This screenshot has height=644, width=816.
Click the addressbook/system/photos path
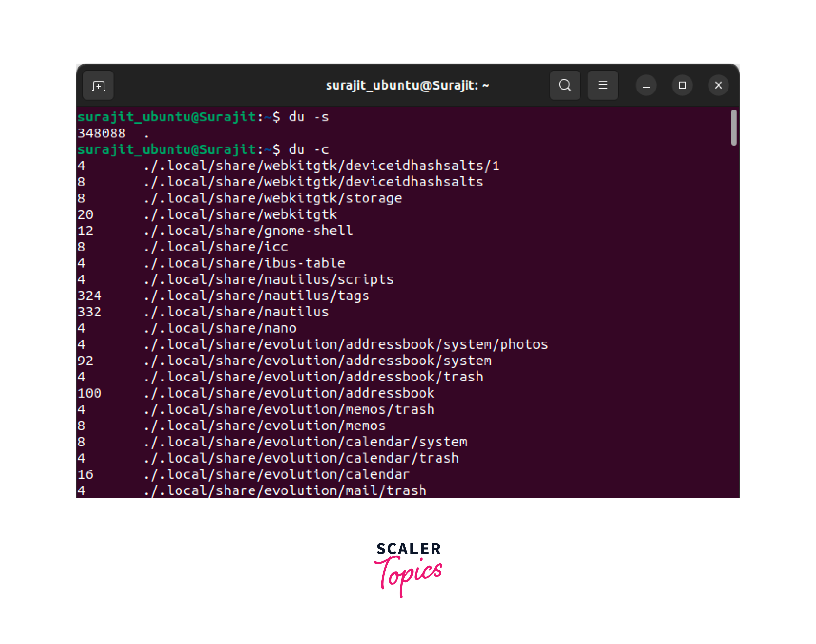coord(345,345)
